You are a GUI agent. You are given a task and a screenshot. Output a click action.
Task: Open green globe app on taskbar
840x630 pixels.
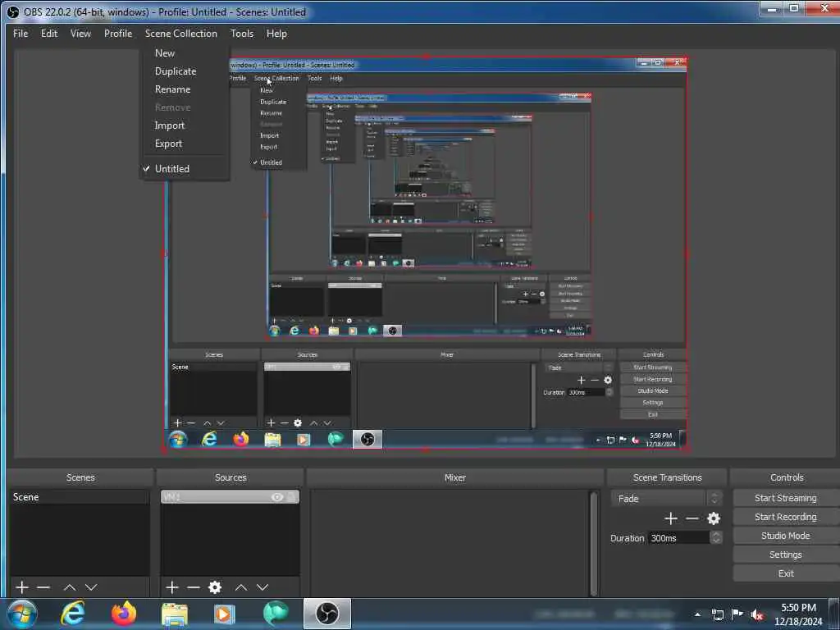[x=276, y=614]
